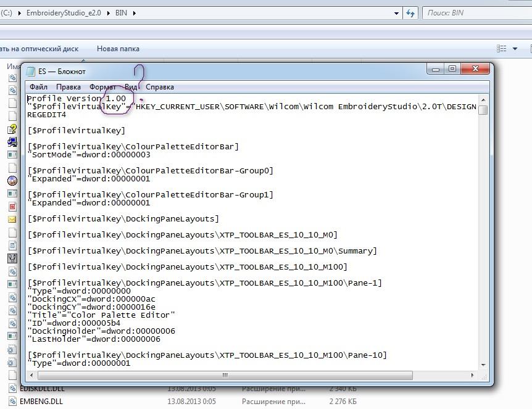Select the red document file icon in Explorer

(12, 207)
